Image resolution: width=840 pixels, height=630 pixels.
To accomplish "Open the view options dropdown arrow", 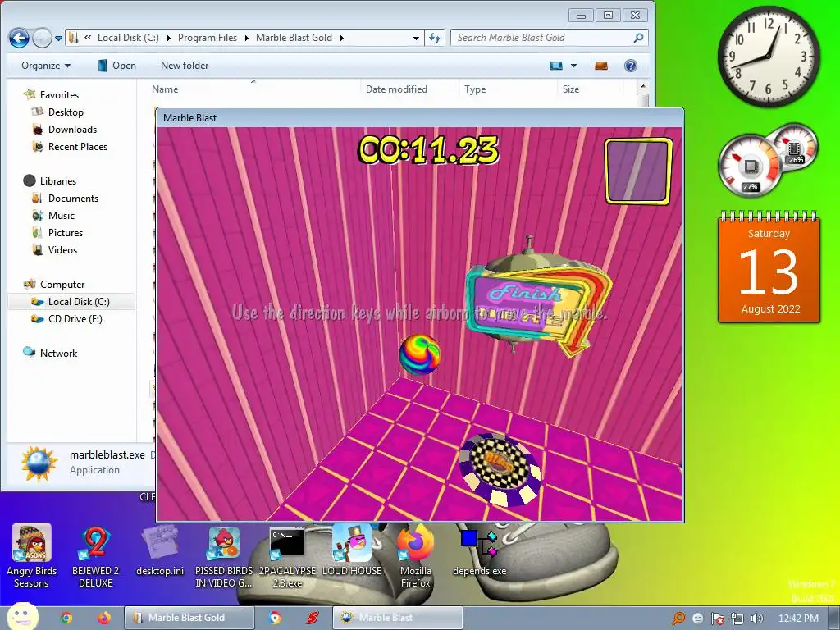I will coord(573,66).
